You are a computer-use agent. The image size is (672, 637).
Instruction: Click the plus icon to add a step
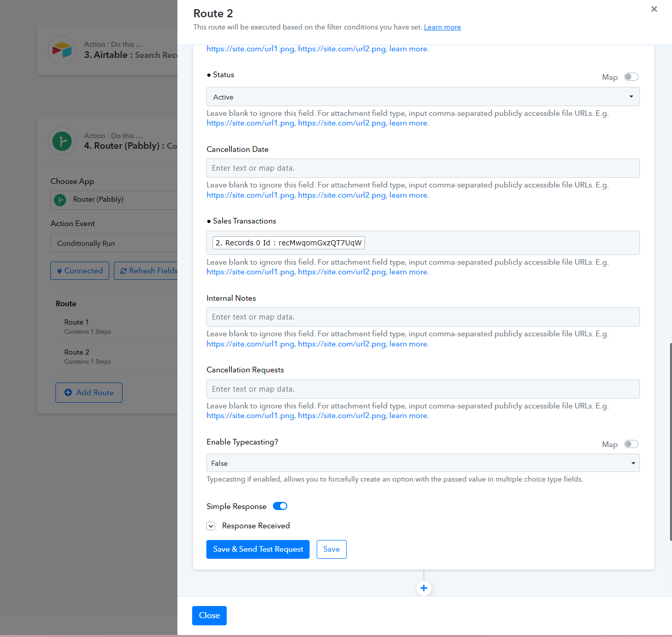(423, 588)
